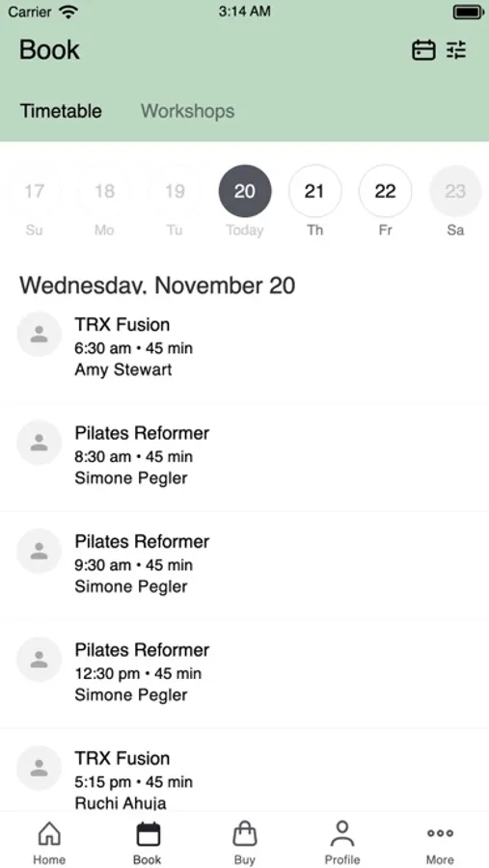Viewport: 489px width, 868px height.
Task: Tap Amy Stewart's avatar placeholder icon
Action: (x=39, y=335)
